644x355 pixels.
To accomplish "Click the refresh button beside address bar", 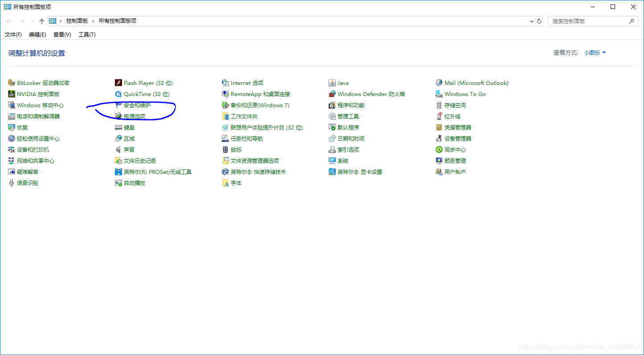I will point(539,21).
